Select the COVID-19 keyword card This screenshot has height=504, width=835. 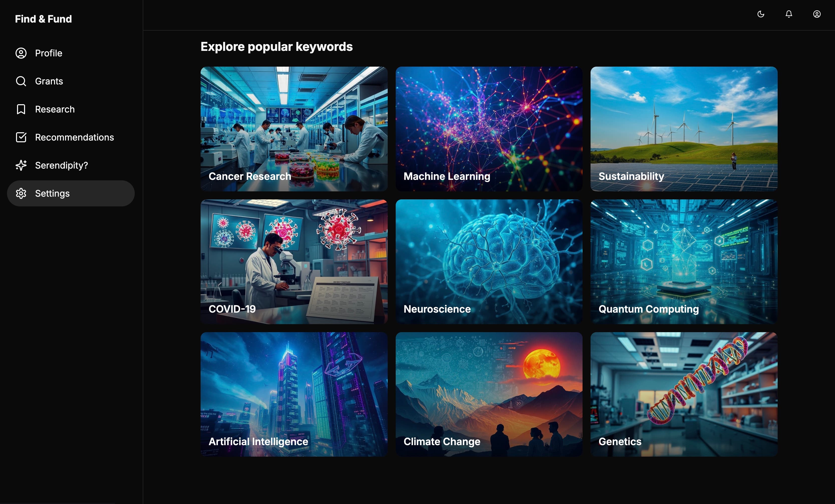(294, 262)
